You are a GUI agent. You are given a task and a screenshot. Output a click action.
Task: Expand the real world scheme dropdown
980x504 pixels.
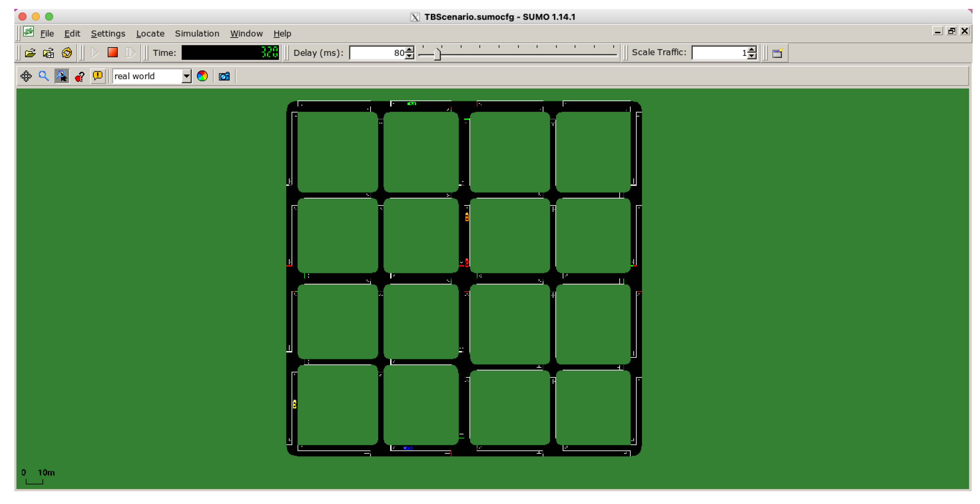point(186,76)
